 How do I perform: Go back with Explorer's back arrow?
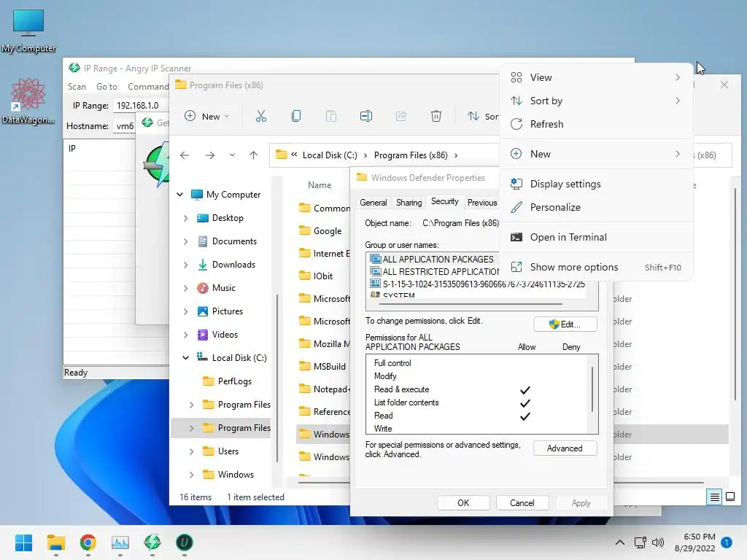tap(185, 155)
